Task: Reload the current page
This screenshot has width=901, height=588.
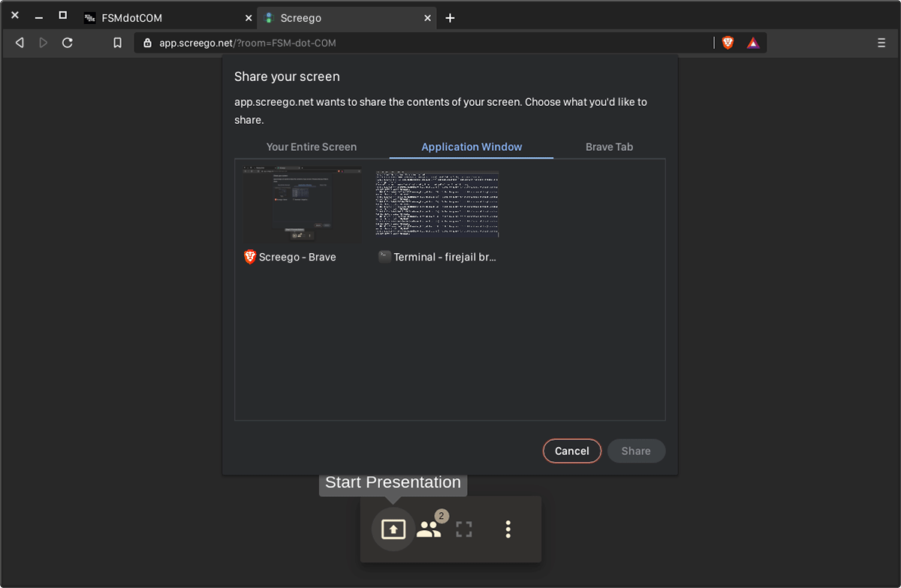Action: click(68, 43)
